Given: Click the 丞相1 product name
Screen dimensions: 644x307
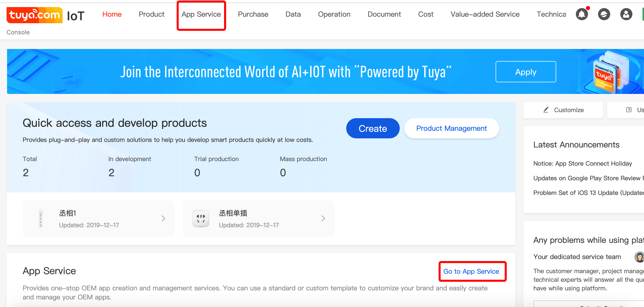Looking at the screenshot, I should coord(68,213).
